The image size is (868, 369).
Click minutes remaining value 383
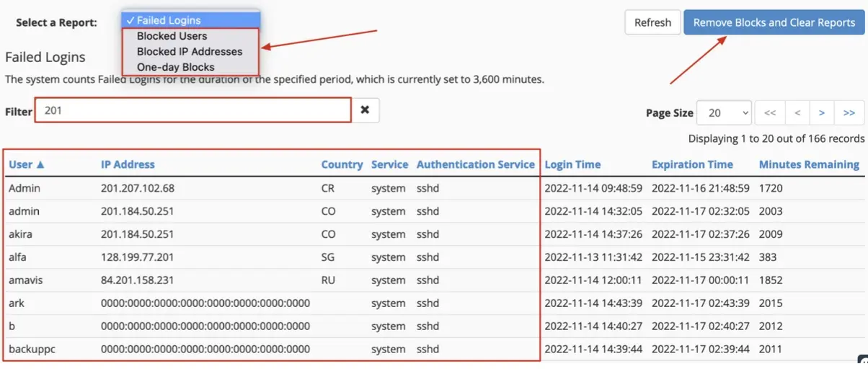tap(768, 257)
